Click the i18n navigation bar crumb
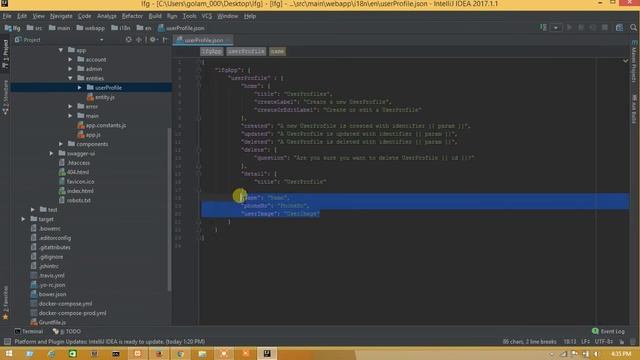Viewport: 640px width, 360px height. click(121, 28)
